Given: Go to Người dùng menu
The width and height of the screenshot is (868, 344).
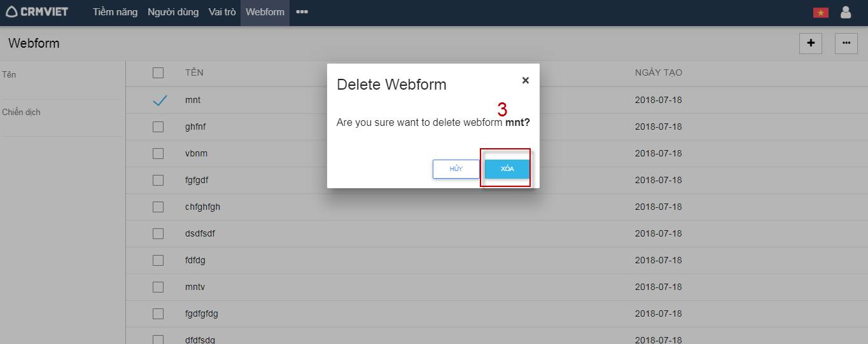Looking at the screenshot, I should (x=173, y=12).
